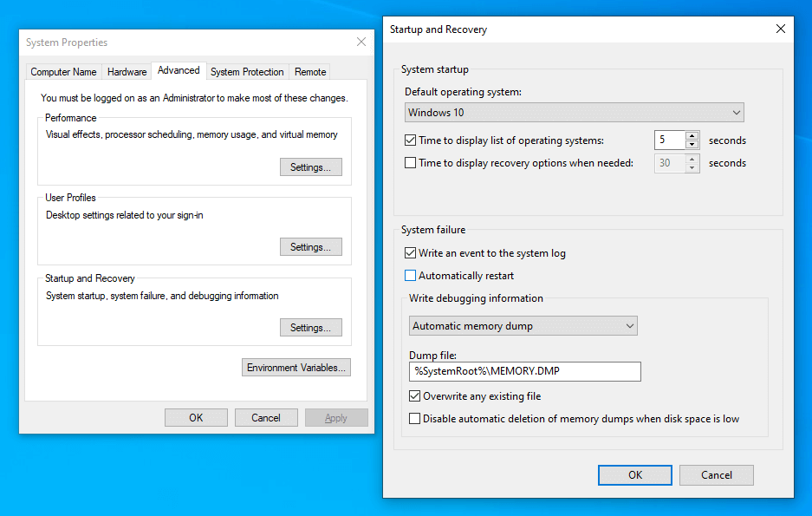812x516 pixels.
Task: Enable Automatically restart checkbox
Action: coord(410,276)
